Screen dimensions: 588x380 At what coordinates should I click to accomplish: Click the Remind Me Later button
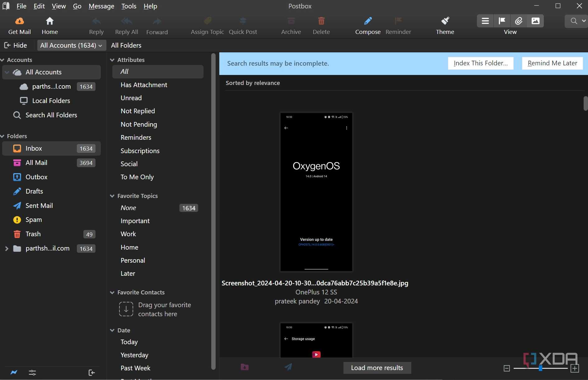(552, 63)
